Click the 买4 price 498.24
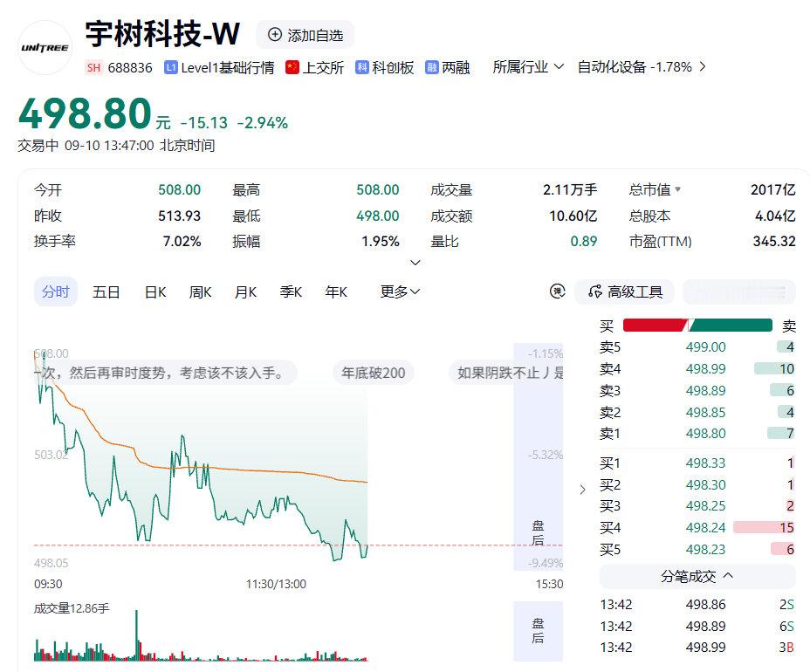The image size is (810, 672). [705, 527]
